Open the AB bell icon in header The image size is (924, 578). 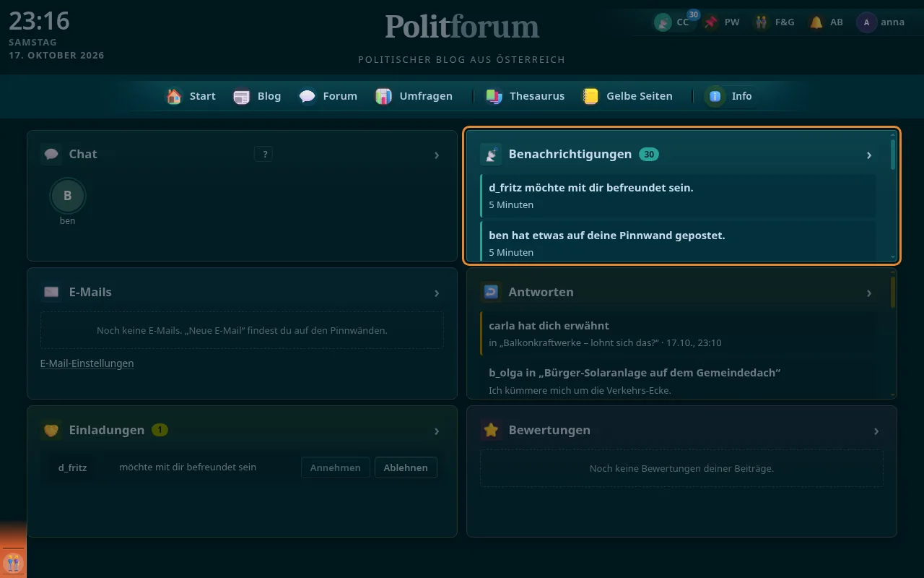[x=816, y=22]
